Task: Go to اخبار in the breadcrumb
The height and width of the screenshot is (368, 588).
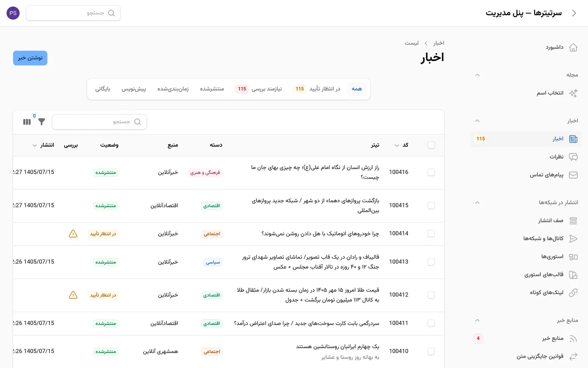Action: [x=439, y=43]
